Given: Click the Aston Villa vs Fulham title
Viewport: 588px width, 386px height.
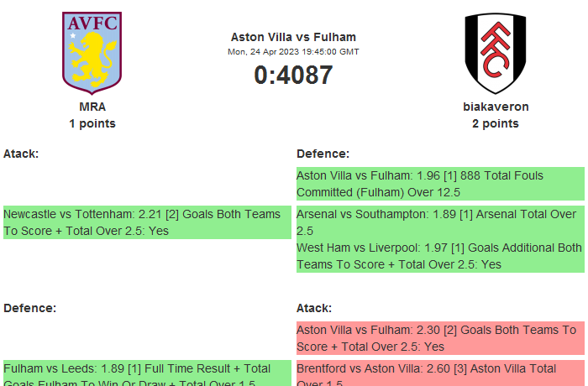Looking at the screenshot, I should pos(293,37).
